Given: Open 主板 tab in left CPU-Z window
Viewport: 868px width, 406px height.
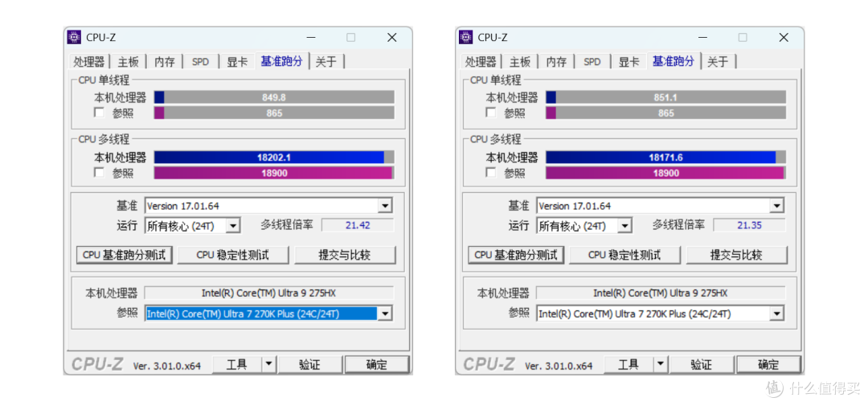Looking at the screenshot, I should (x=129, y=61).
